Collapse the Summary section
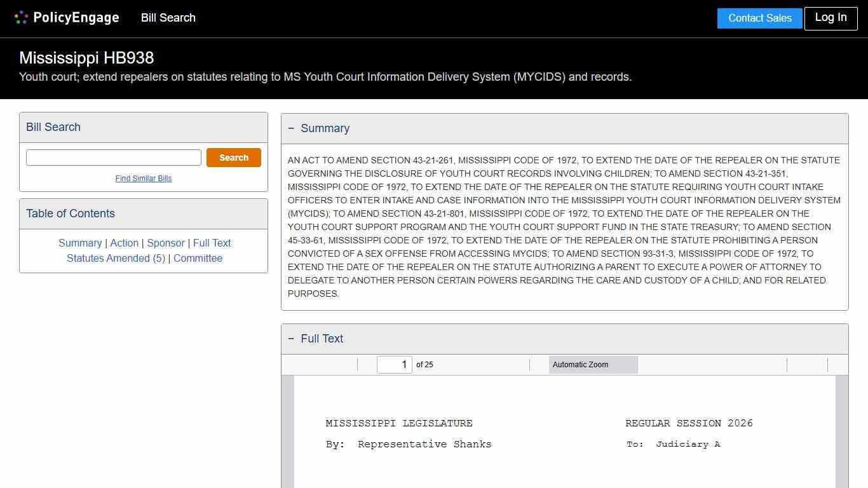This screenshot has height=488, width=868. [292, 128]
